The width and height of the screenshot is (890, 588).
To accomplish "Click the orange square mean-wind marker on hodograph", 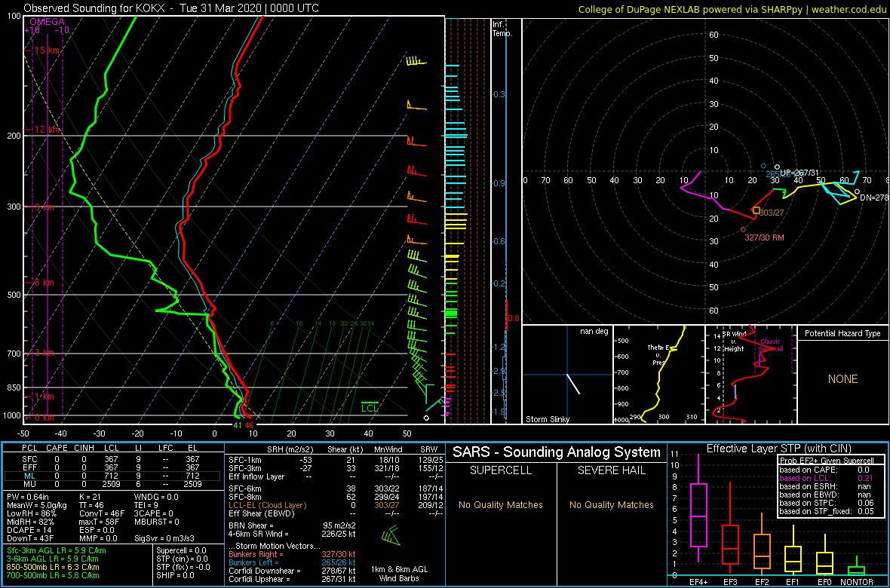I will click(x=756, y=210).
